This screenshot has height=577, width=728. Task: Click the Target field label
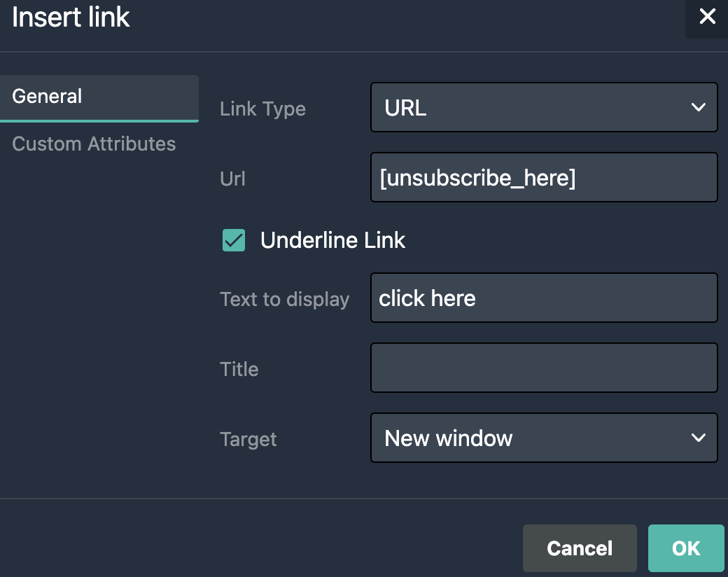[248, 440]
